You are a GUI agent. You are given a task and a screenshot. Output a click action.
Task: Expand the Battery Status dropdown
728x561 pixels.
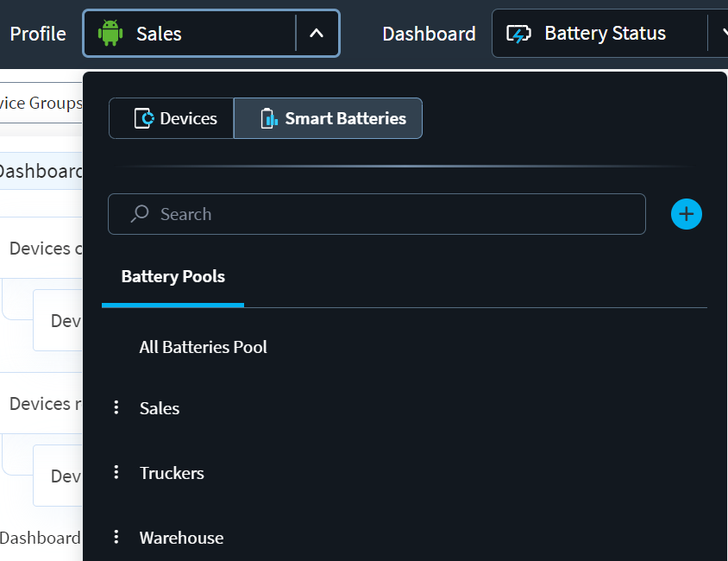coord(723,33)
